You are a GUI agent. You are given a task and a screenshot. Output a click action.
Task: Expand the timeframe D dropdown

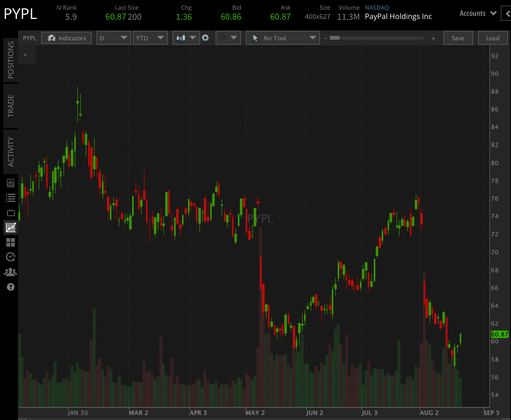click(x=114, y=38)
